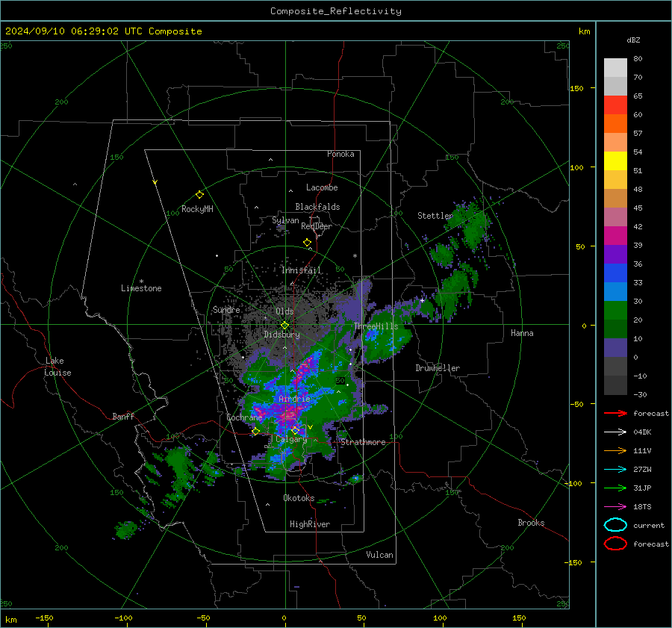Click the HighRiver map label

(310, 524)
